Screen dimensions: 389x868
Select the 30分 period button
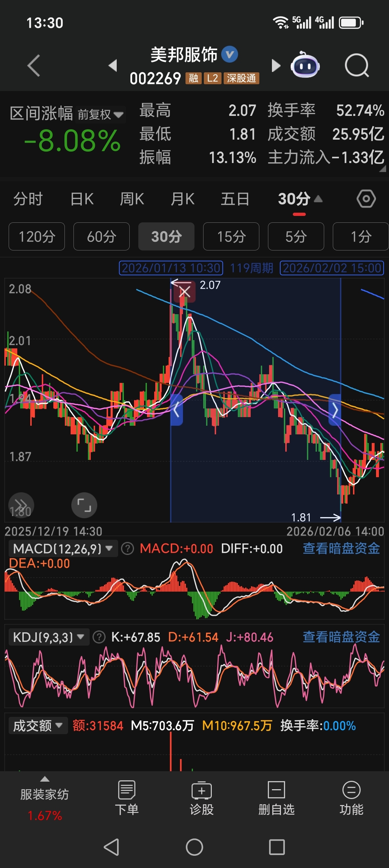(166, 236)
